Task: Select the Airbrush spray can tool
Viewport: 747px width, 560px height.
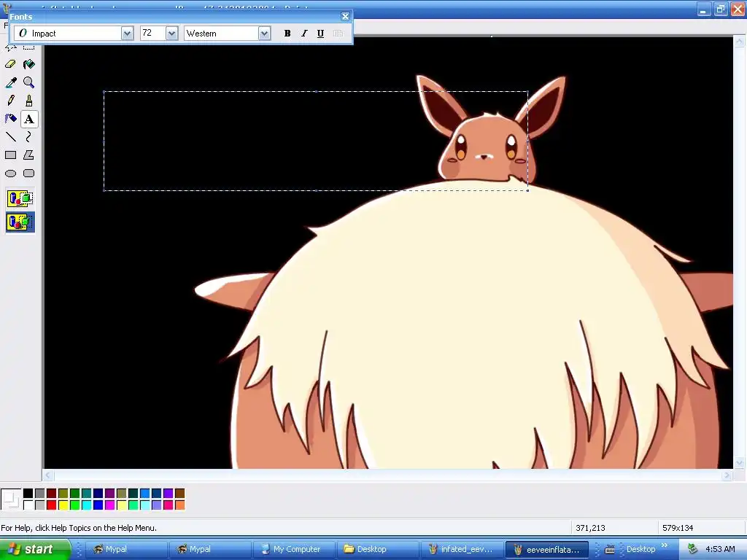Action: tap(10, 119)
